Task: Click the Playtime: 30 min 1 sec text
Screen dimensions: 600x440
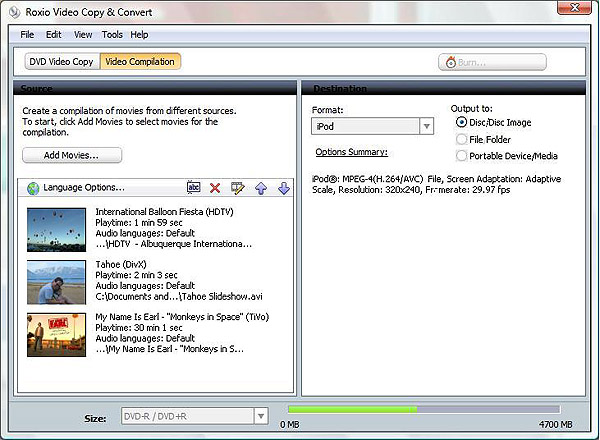Action: tap(139, 328)
